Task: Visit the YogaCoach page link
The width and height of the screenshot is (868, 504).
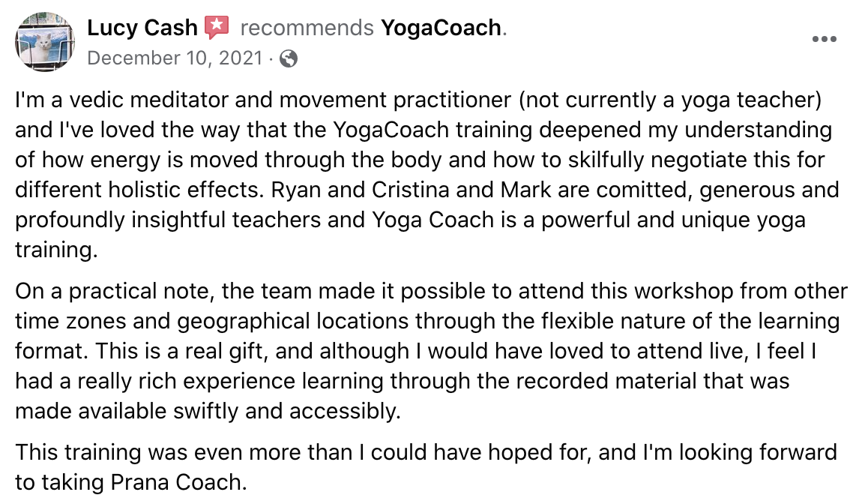Action: (x=441, y=27)
